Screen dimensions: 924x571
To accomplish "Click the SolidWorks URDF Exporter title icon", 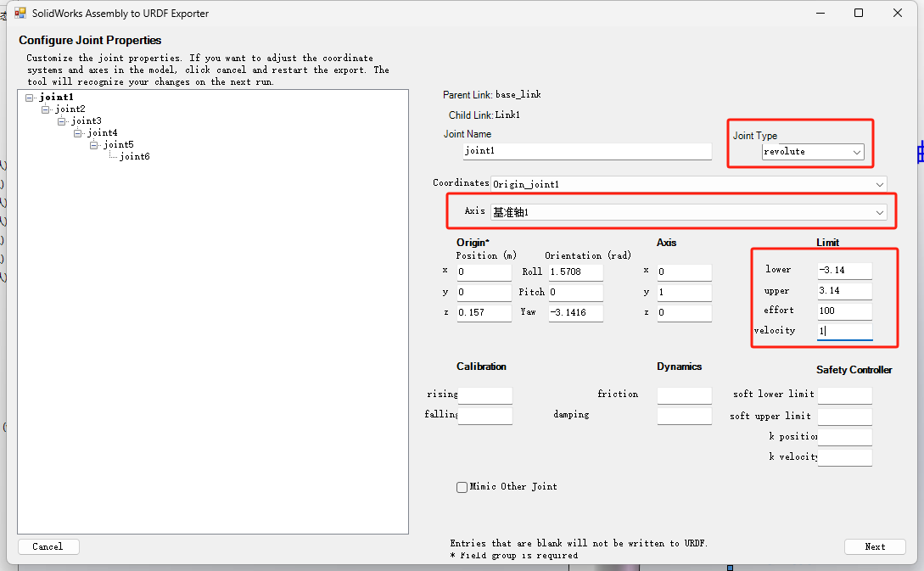I will 20,13.
